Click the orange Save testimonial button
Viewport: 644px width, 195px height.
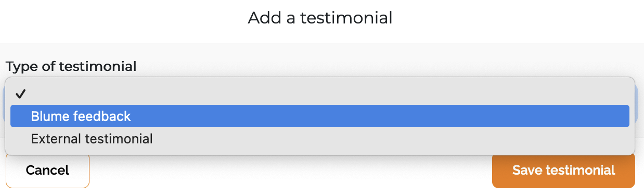[x=563, y=170]
